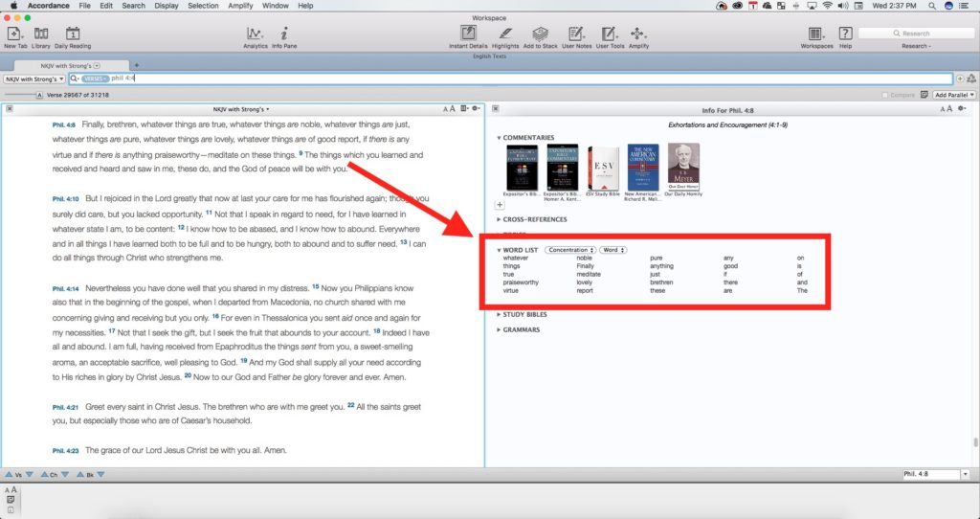
Task: Open NKJV pane gear settings menu
Action: click(477, 109)
